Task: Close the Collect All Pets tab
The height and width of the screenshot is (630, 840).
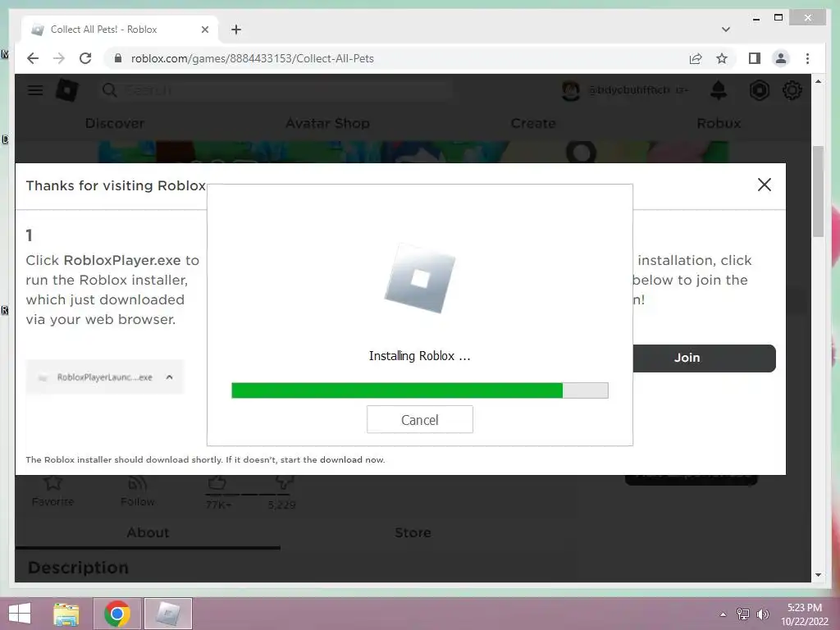Action: click(204, 30)
